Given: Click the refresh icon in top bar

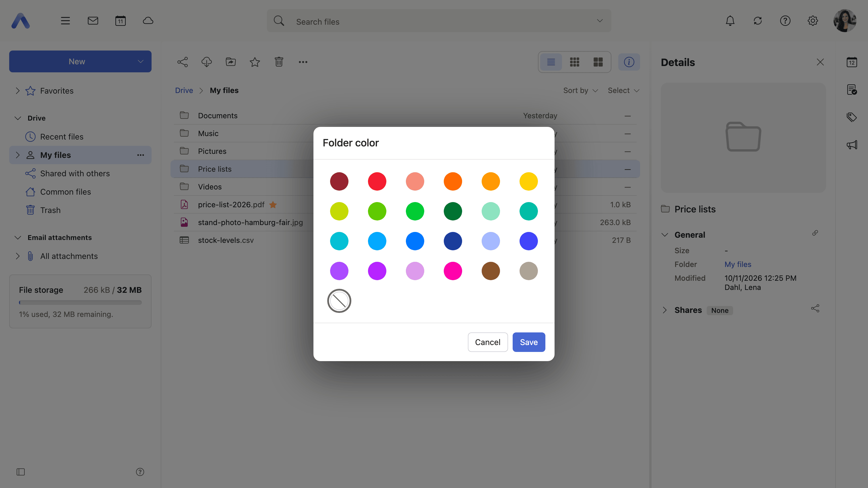Looking at the screenshot, I should tap(757, 21).
